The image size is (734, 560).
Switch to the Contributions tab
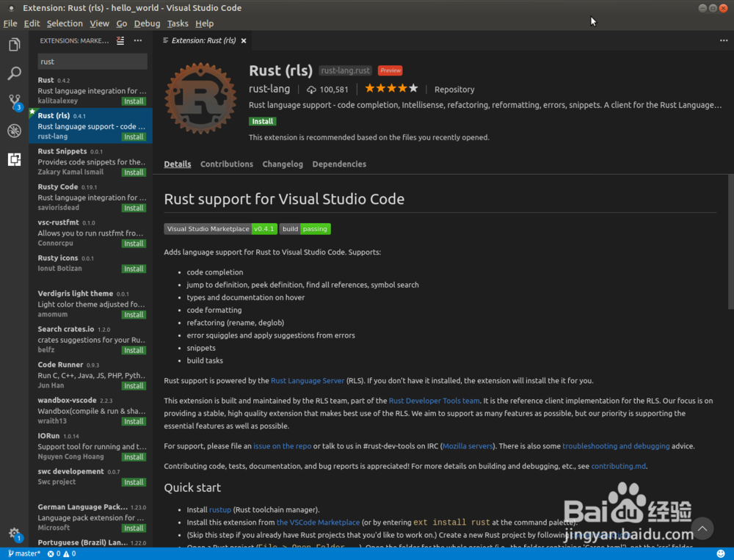pyautogui.click(x=227, y=164)
